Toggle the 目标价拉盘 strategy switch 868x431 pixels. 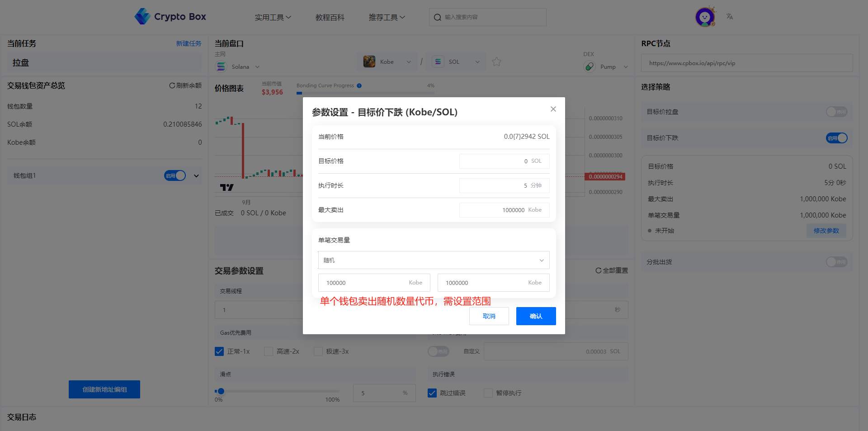(x=836, y=112)
